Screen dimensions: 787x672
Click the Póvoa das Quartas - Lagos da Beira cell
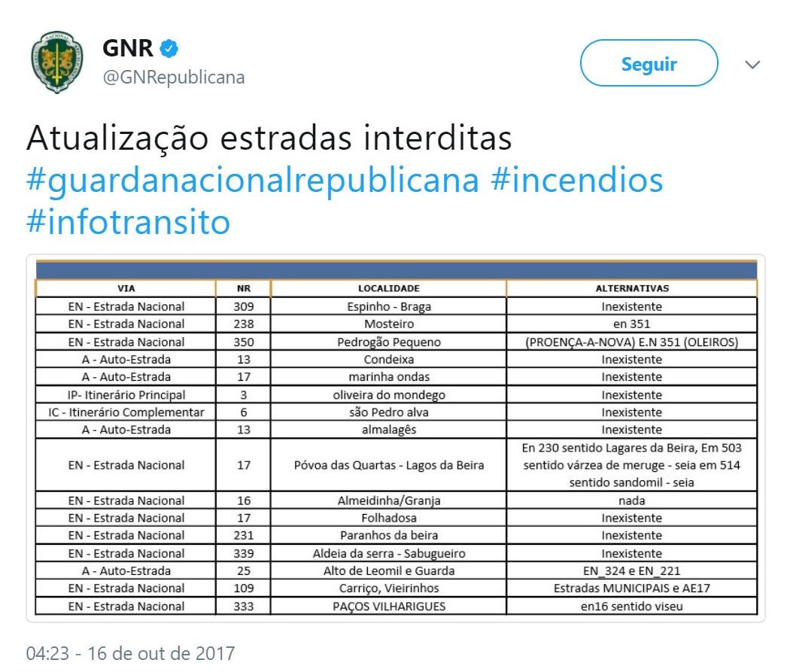coord(388,465)
